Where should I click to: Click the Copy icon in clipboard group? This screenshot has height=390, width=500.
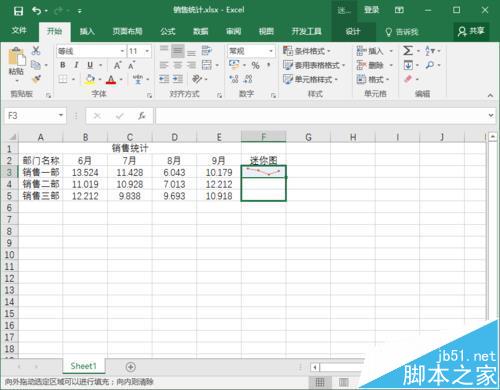tap(36, 65)
